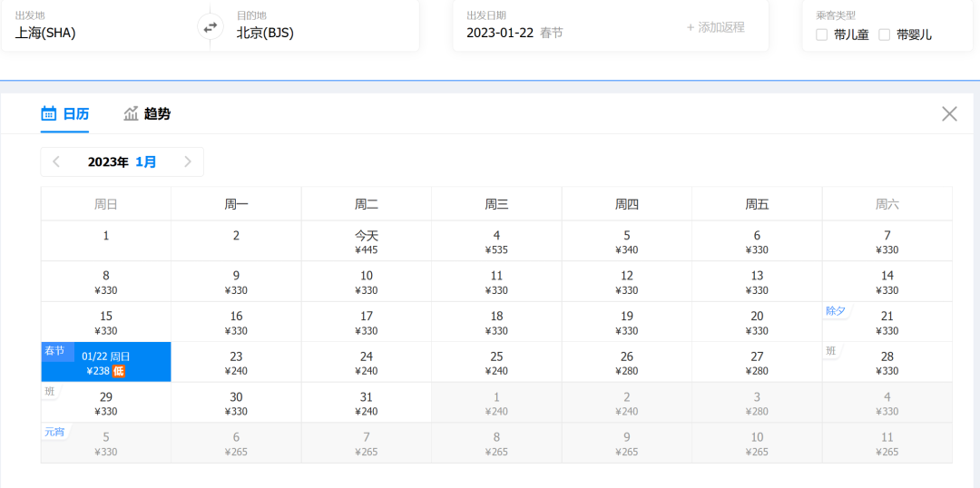The width and height of the screenshot is (980, 488).
Task: Pick February 2 priced ¥240
Action: pos(627,403)
